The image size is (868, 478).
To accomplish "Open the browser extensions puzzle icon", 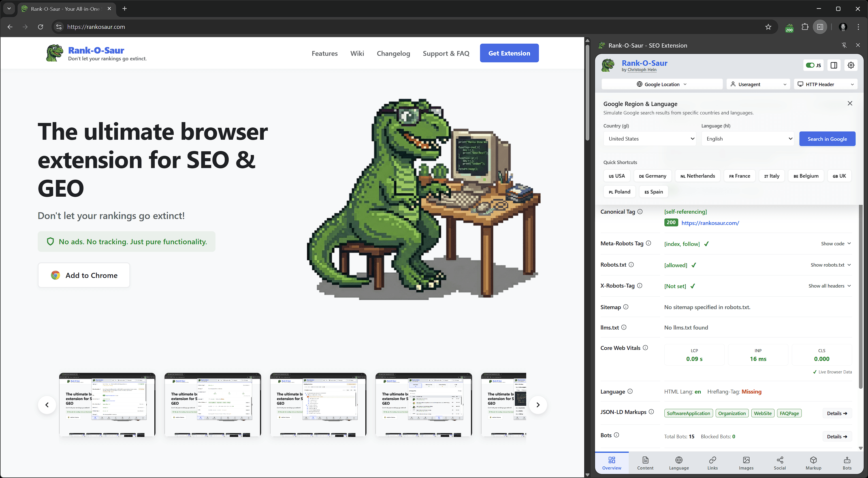I will [x=805, y=27].
